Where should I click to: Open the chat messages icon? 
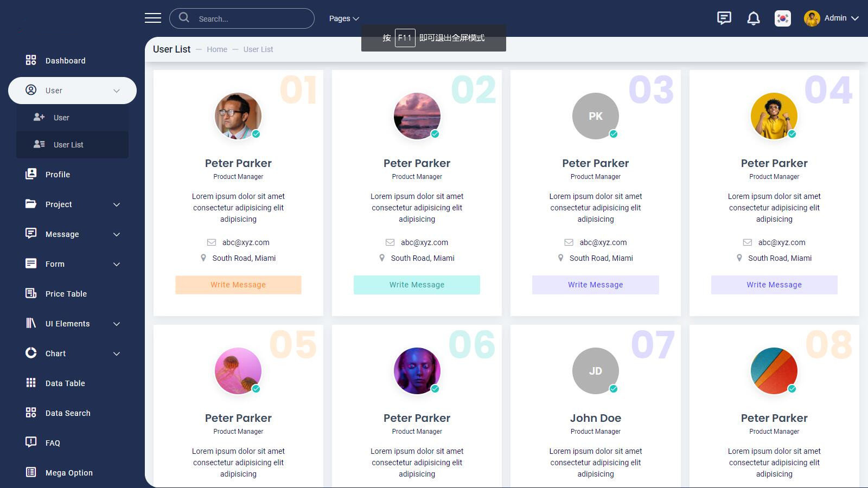(724, 18)
